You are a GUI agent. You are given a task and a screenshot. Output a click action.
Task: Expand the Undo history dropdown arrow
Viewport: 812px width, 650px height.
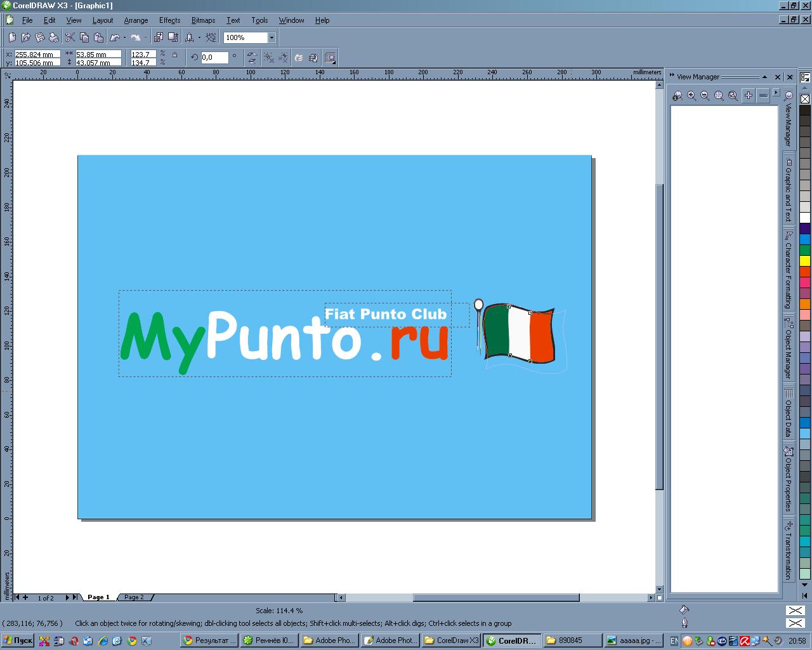point(124,37)
